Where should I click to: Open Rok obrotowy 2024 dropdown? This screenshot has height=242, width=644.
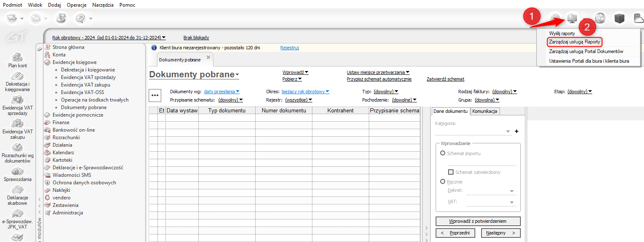pyautogui.click(x=109, y=38)
